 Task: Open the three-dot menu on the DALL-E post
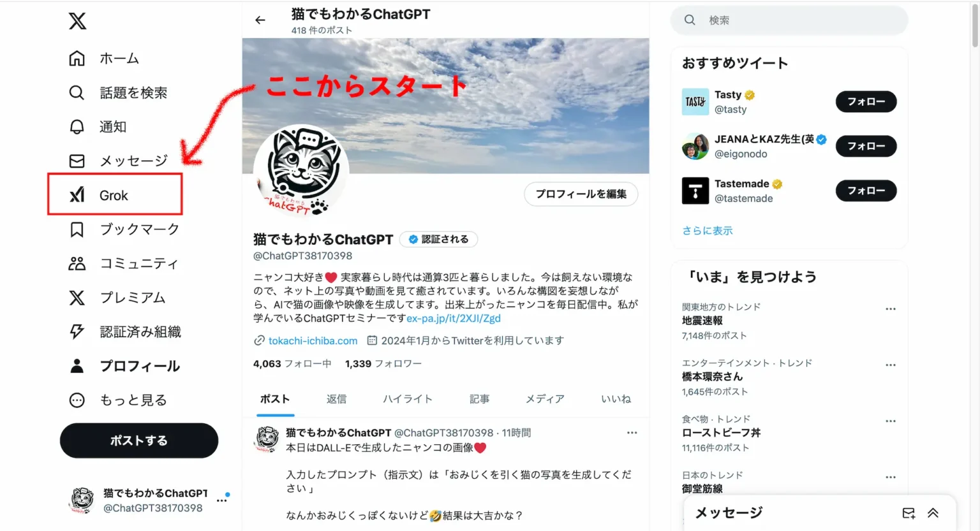[x=632, y=433]
